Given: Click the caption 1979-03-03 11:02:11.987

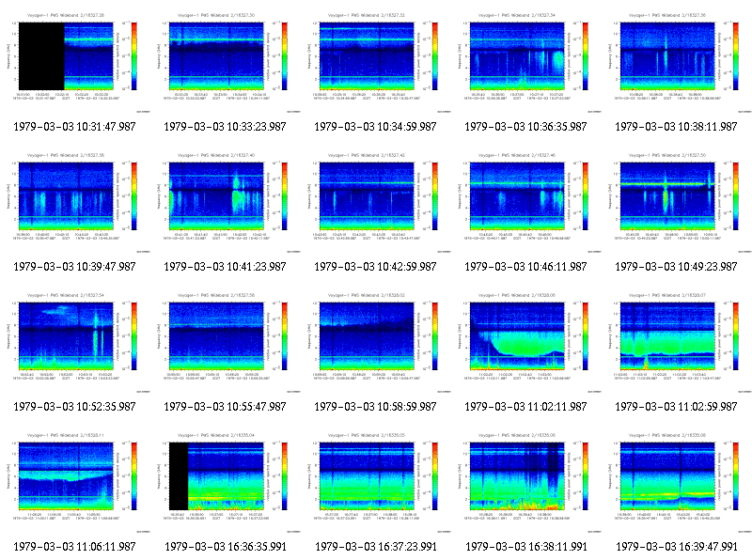Looking at the screenshot, I should click(x=525, y=407).
